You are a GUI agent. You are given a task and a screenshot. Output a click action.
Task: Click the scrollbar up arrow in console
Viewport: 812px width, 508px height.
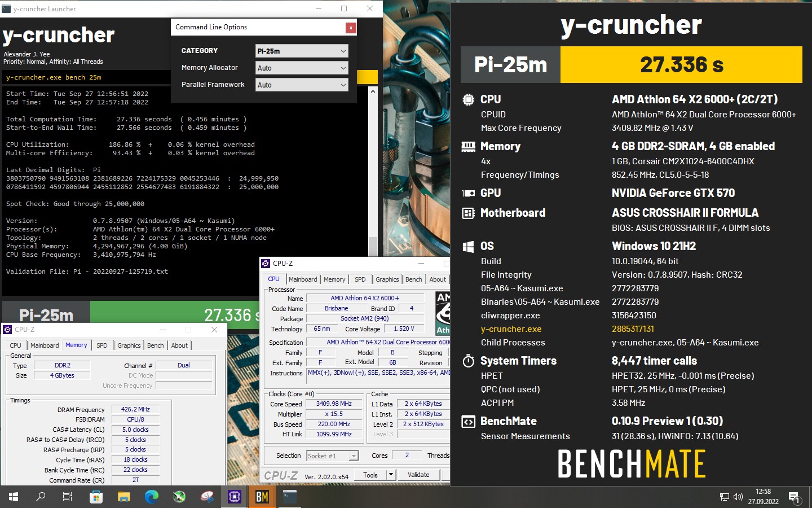(x=373, y=91)
